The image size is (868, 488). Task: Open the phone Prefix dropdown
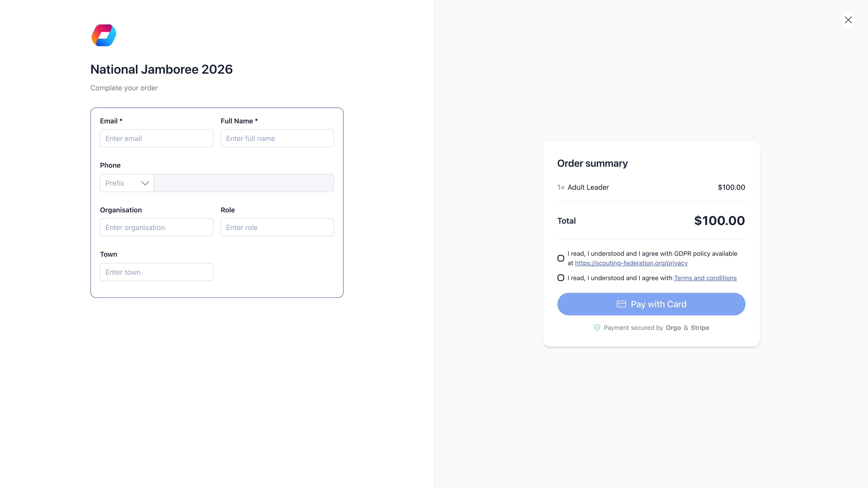pyautogui.click(x=126, y=183)
